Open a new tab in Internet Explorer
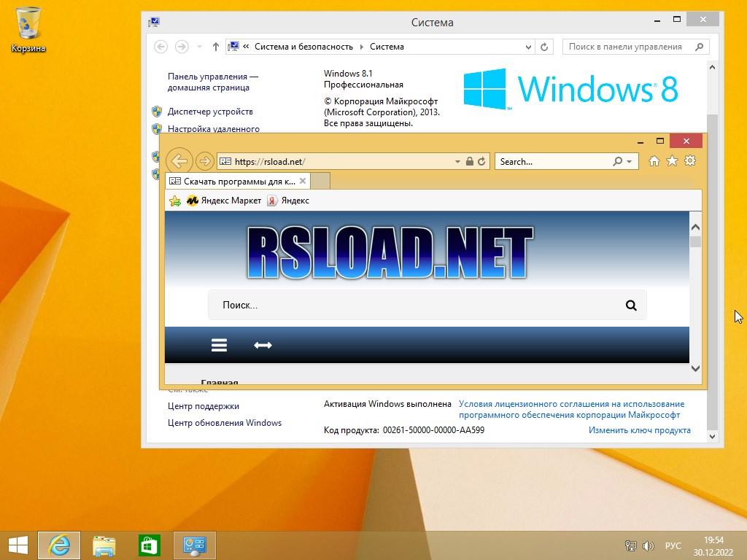747x560 pixels. pos(320,181)
